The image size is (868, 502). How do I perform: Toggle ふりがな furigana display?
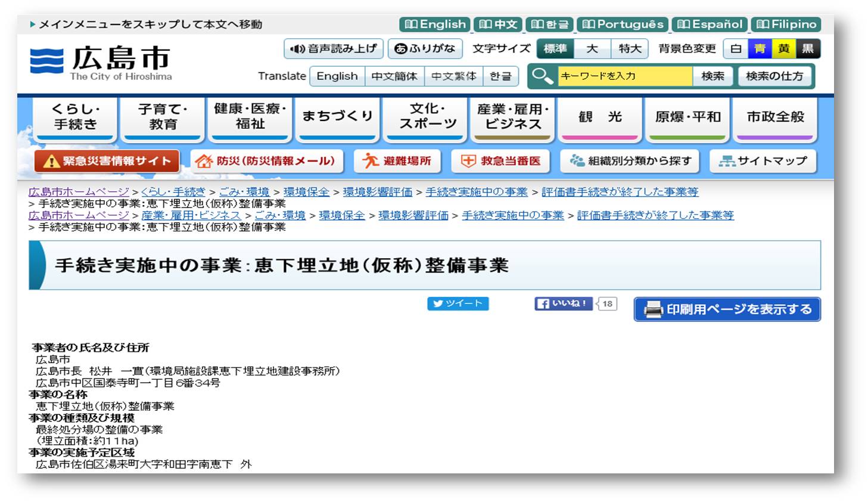(x=425, y=49)
